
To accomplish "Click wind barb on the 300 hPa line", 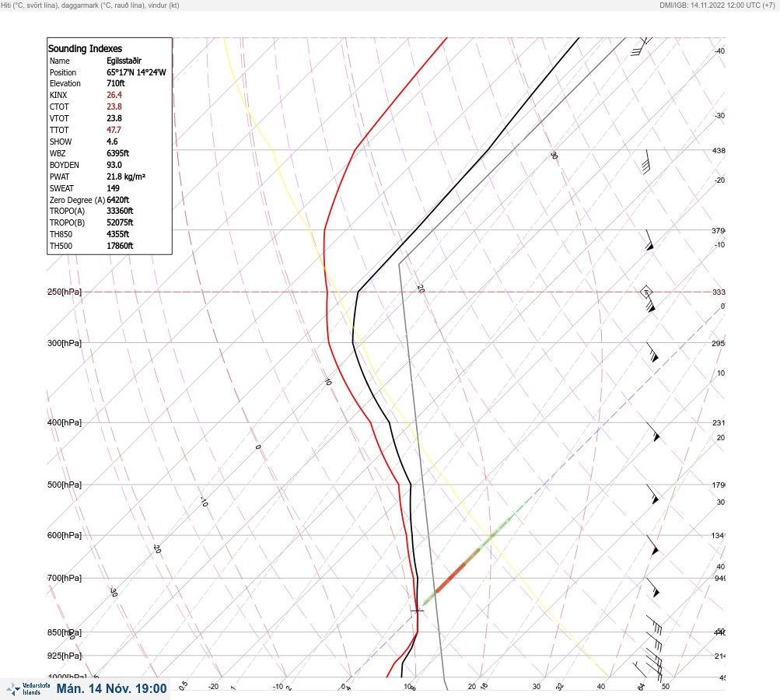I will coord(652,352).
